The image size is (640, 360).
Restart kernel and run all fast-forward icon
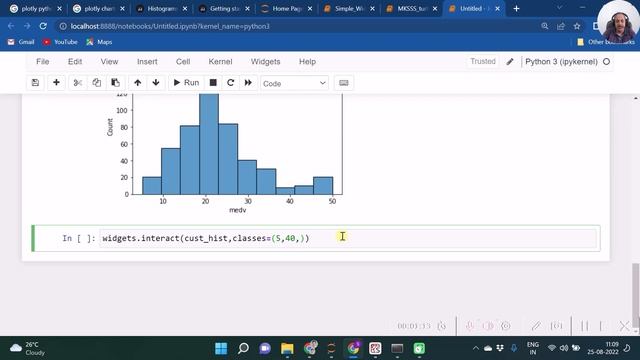248,83
